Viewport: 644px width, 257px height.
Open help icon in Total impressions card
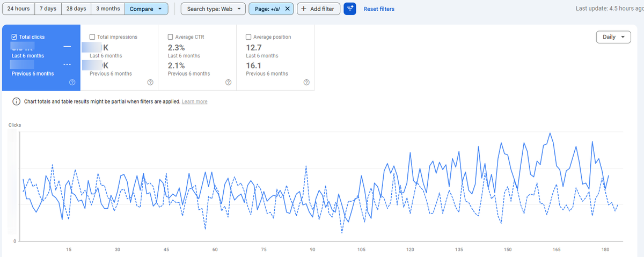(150, 82)
